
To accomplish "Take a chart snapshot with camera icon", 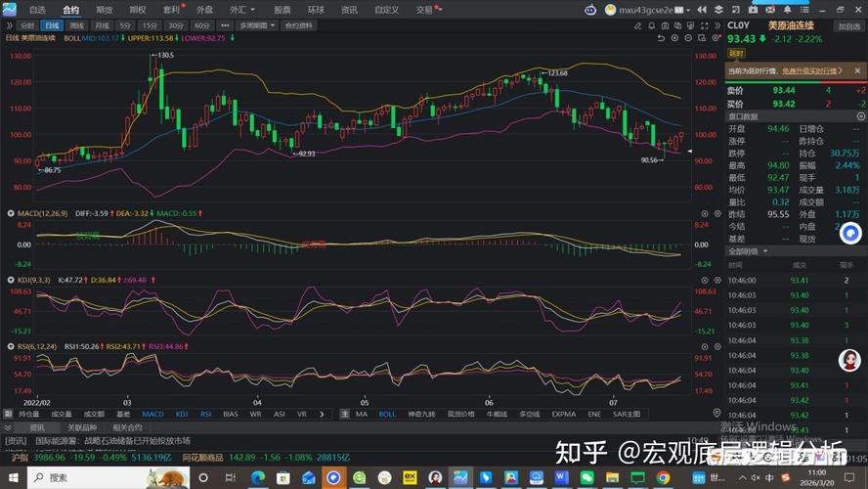I will tap(665, 25).
